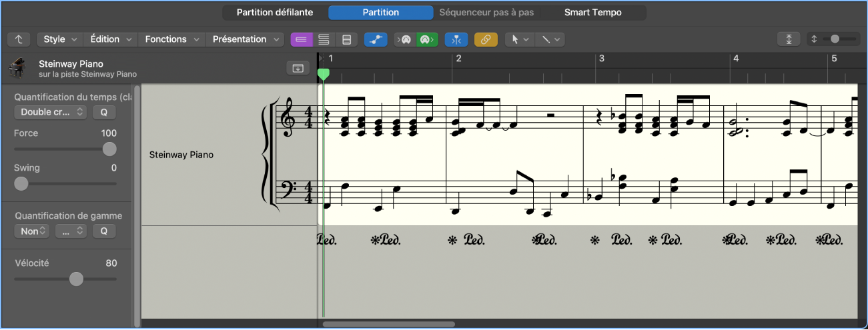Open the secondary tool menu
Image resolution: width=868 pixels, height=330 pixels.
pyautogui.click(x=550, y=39)
